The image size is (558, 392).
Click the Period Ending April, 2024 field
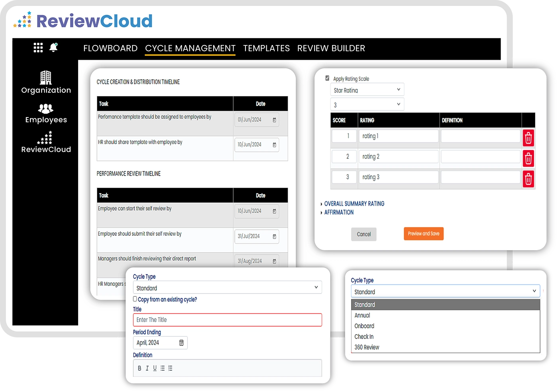160,343
